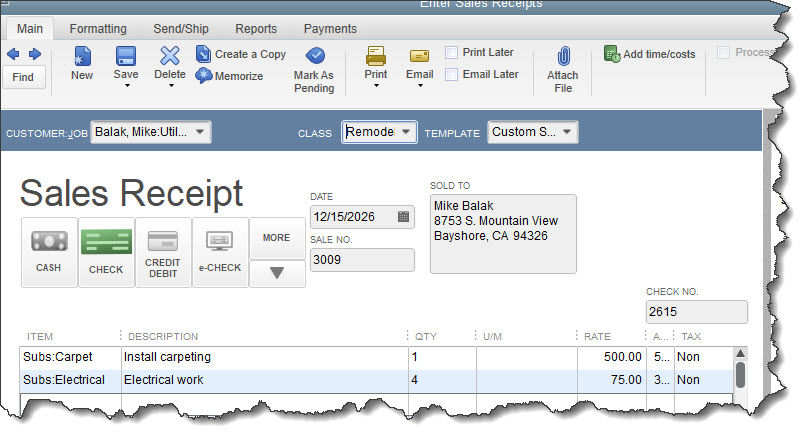Image resolution: width=812 pixels, height=443 pixels.
Task: Open calendar picker in Date field
Action: (403, 216)
